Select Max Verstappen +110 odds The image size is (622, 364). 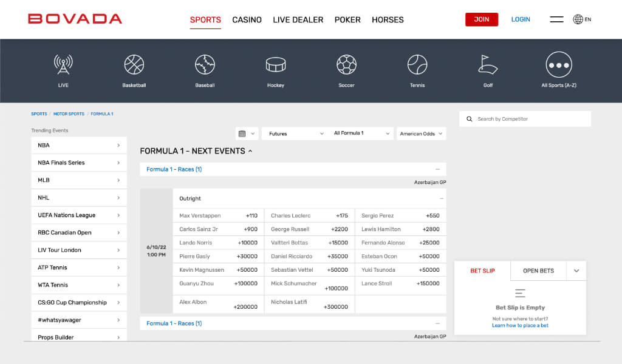click(219, 216)
